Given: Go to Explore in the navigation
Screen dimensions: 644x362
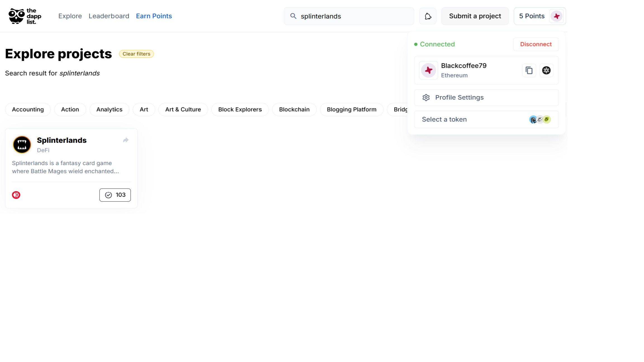Looking at the screenshot, I should 70,16.
